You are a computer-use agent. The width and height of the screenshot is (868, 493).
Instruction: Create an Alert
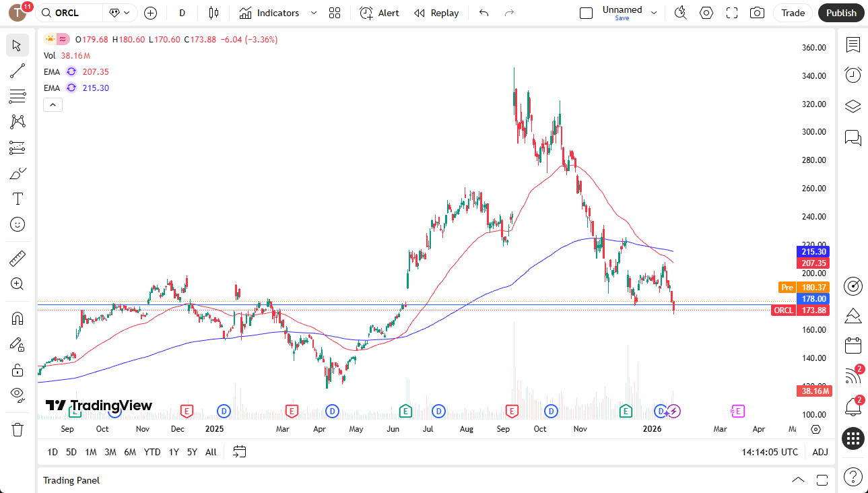point(380,13)
